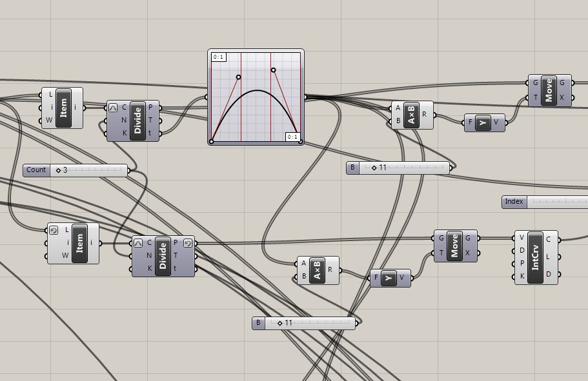Click the upper B slider grip at 11
Screen dimensions: 588x381
(374, 168)
